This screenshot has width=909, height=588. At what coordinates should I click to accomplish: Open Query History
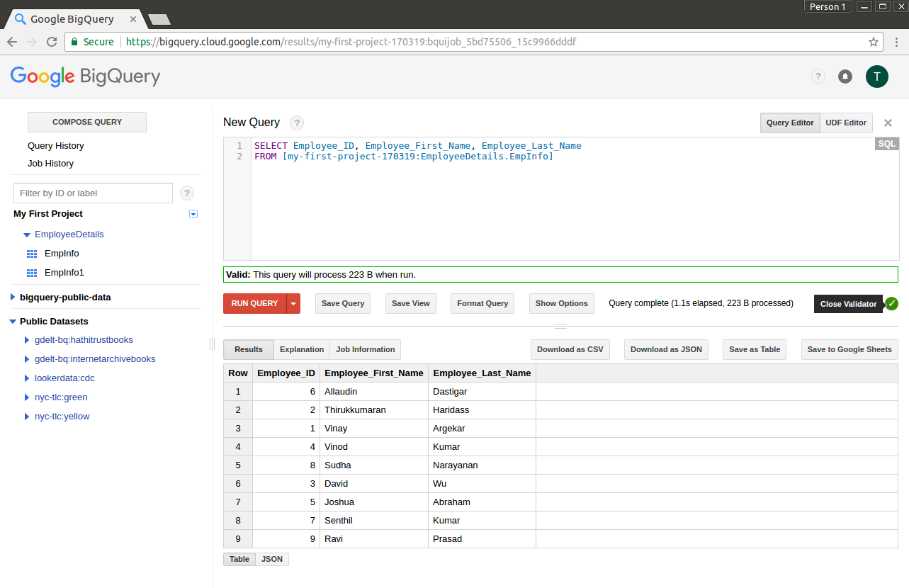56,146
